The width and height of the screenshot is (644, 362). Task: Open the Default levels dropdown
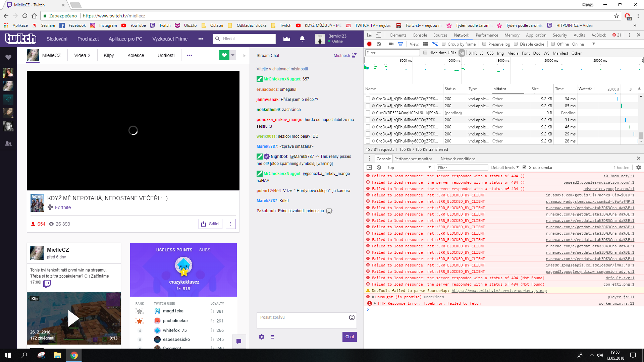[505, 167]
